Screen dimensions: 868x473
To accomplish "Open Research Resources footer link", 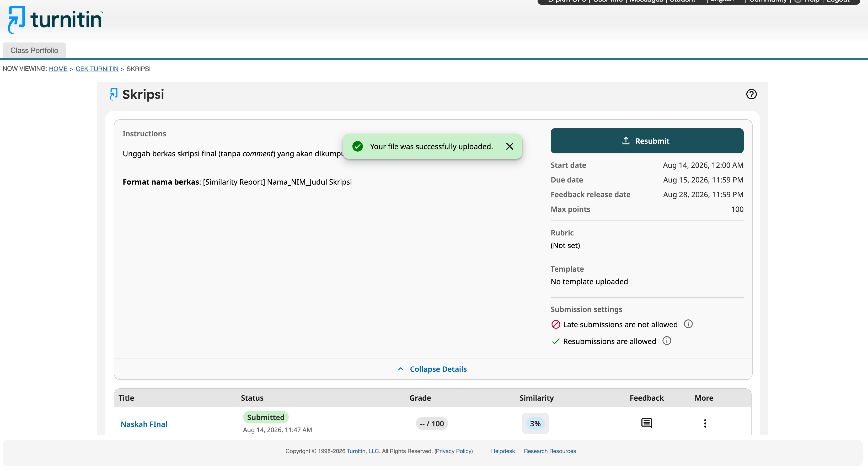I will point(550,451).
